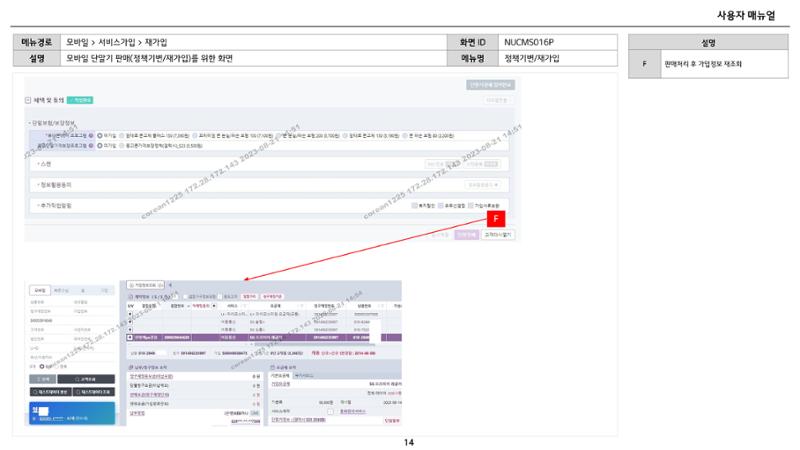Click first button in the 스캔 row
The height and width of the screenshot is (450, 800).
pos(443,164)
